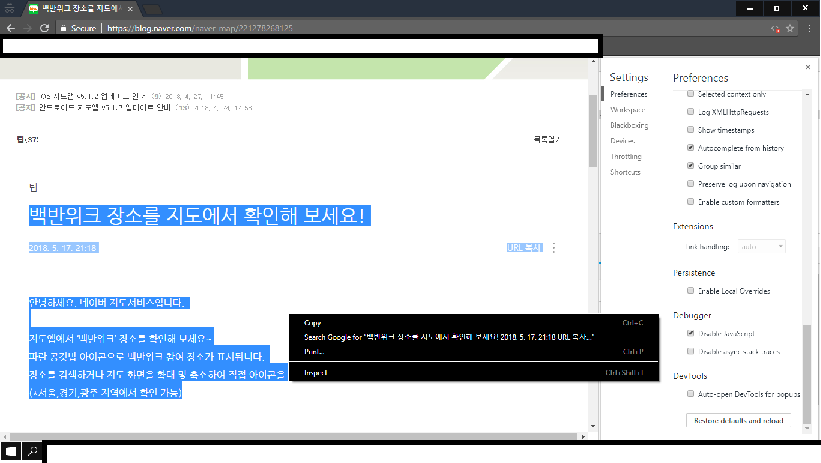Choose Inspect from the context menu
Image resolution: width=821 pixels, height=463 pixels.
474,373
